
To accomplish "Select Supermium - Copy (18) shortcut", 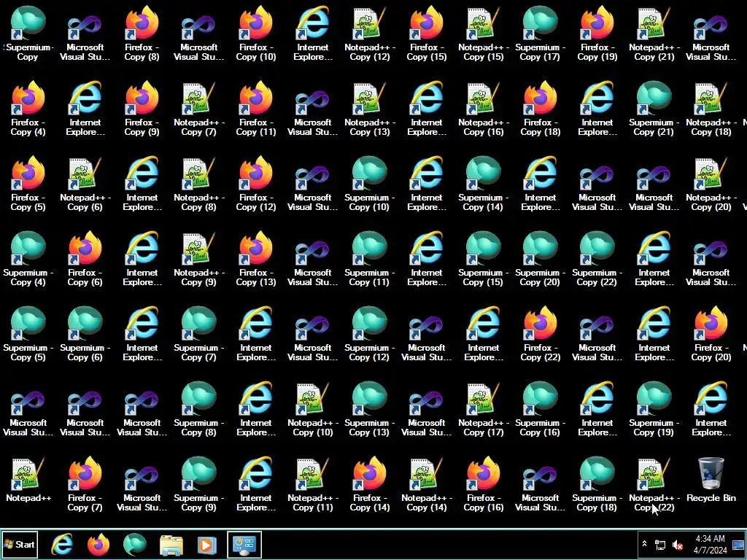I will click(597, 484).
